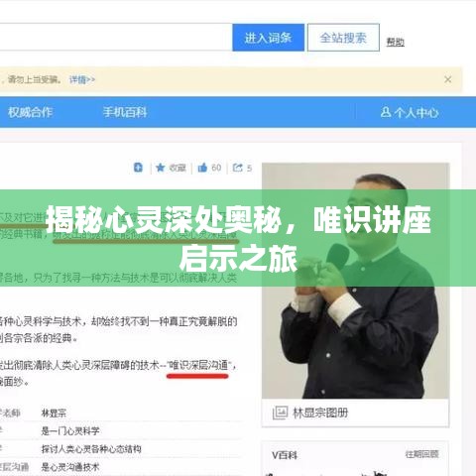Click the blue document edit icon
The image size is (476, 476).
click(x=138, y=168)
